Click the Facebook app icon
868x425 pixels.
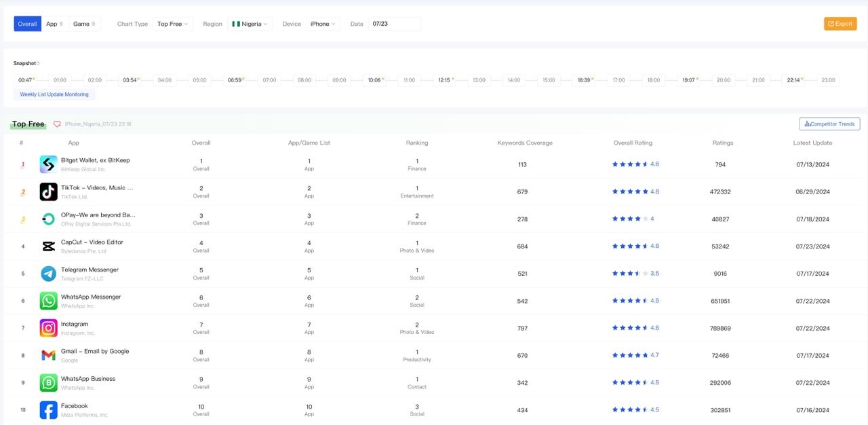48,409
